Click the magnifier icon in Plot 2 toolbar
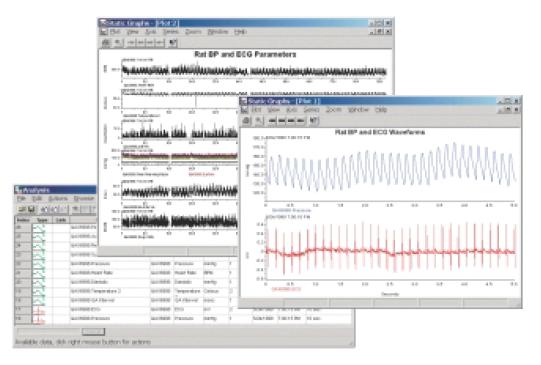Viewport: 541px width, 365px height. [118, 42]
